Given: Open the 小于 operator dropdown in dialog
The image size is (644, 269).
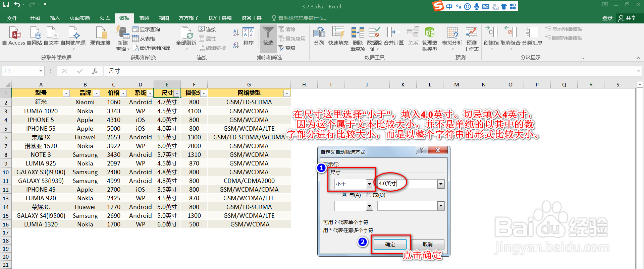Looking at the screenshot, I should (369, 184).
